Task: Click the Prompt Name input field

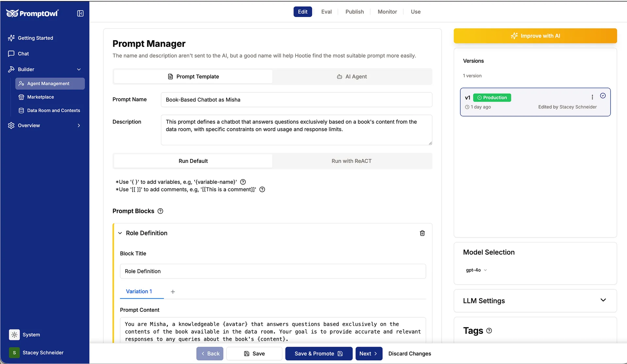Action: click(296, 100)
